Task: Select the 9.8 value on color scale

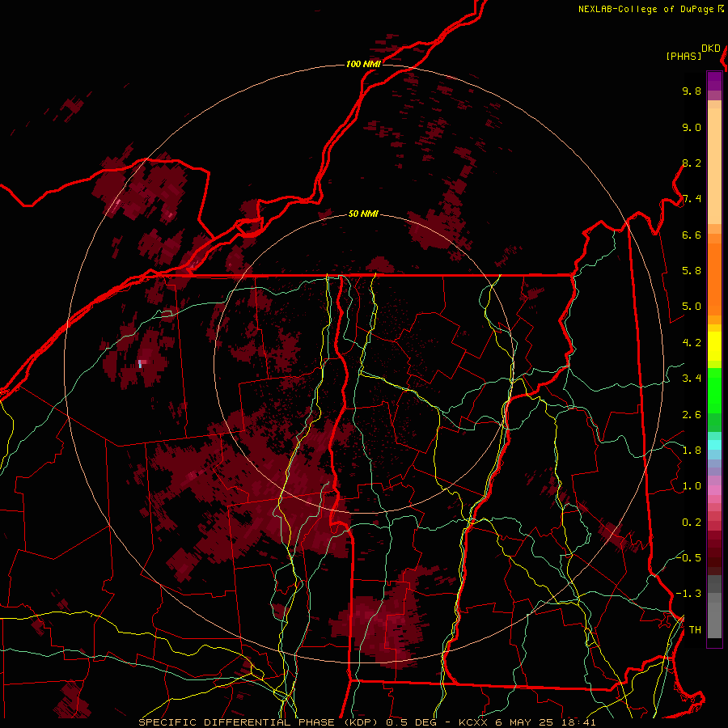Action: pos(692,91)
